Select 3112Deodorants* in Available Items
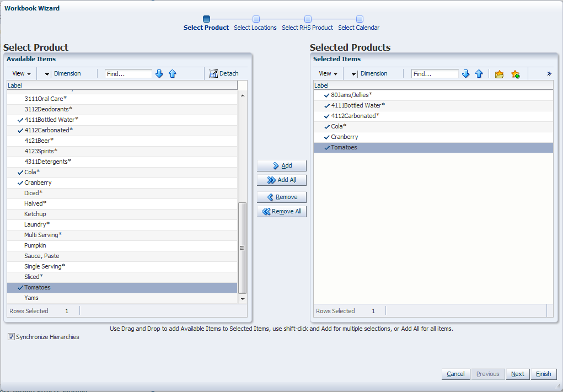563x392 pixels. 122,109
